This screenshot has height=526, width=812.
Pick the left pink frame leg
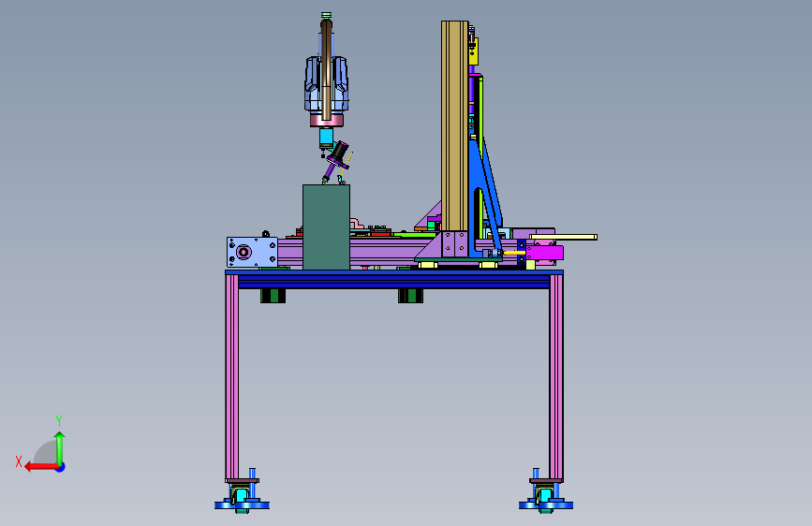click(232, 377)
